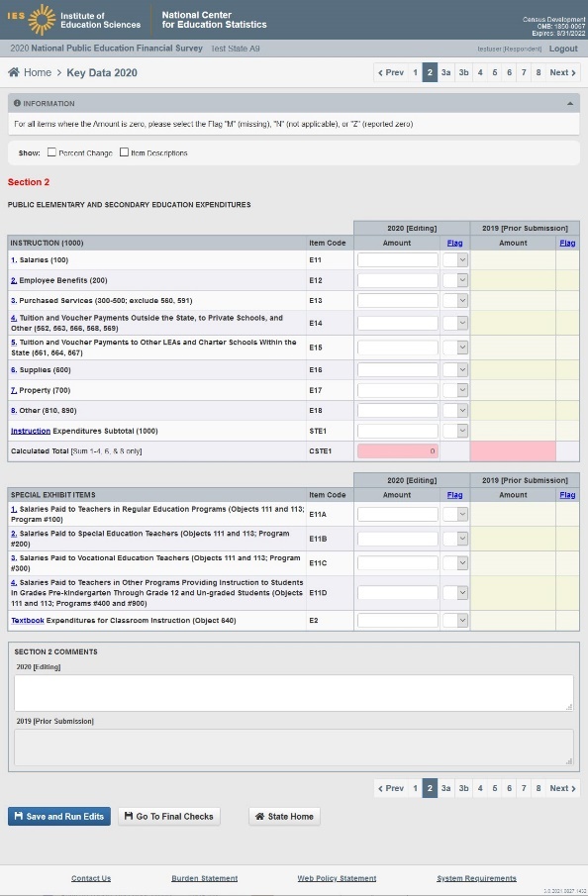Click the Flag header link in 2019 Instruction table
Image resolution: width=588 pixels, height=896 pixels.
click(567, 243)
